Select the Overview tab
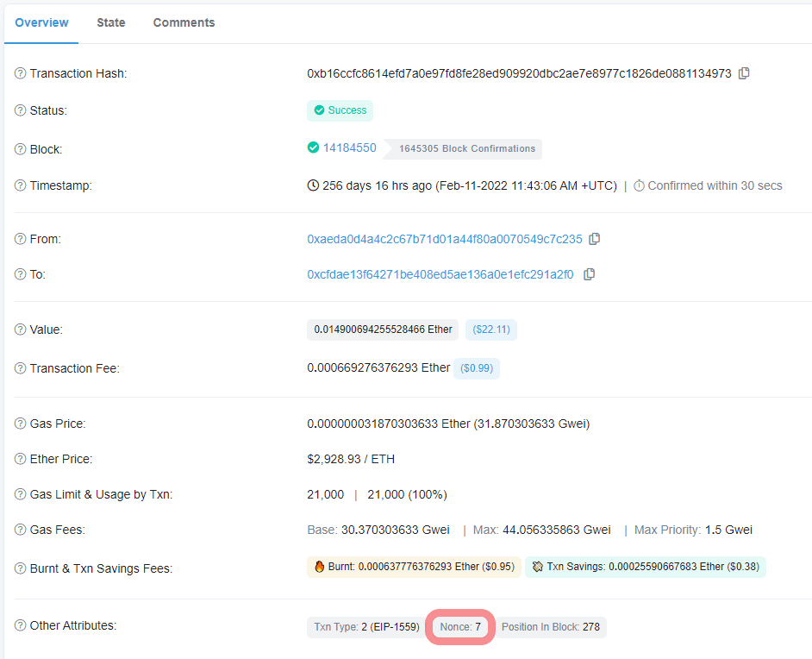The height and width of the screenshot is (659, 812). pyautogui.click(x=41, y=22)
